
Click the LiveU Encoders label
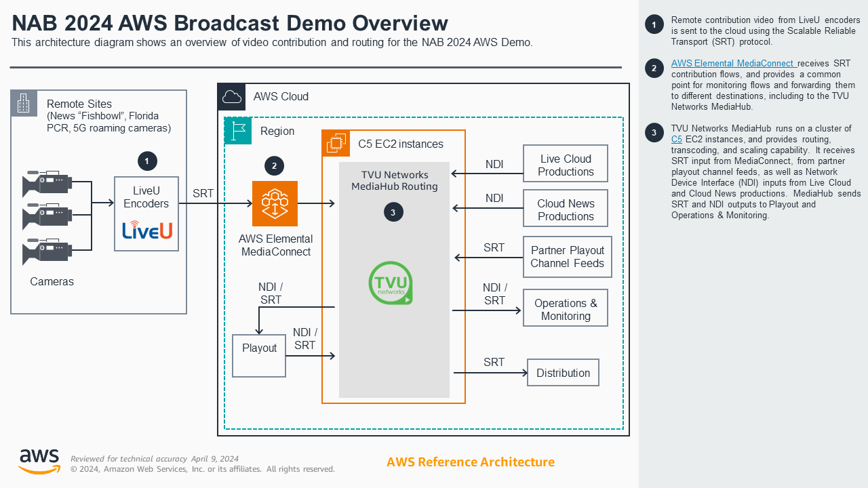point(146,197)
